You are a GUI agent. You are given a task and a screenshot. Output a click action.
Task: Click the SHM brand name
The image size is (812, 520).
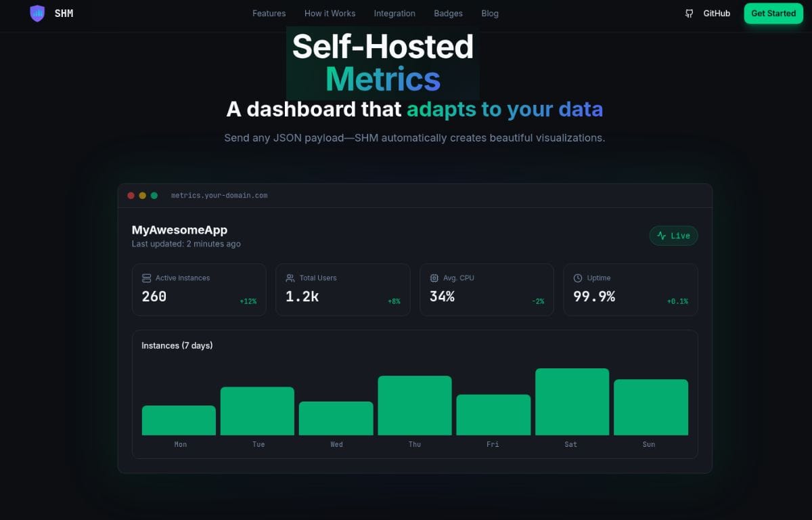pos(64,14)
